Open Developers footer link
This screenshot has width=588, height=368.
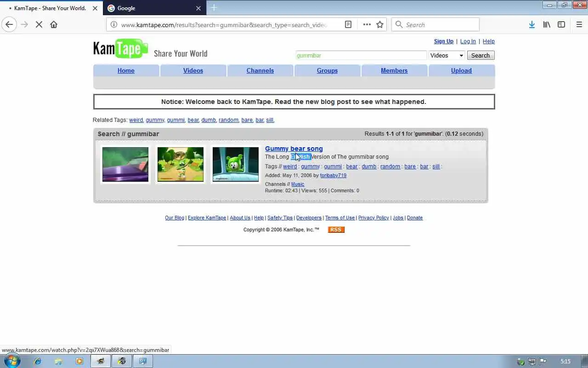click(309, 218)
